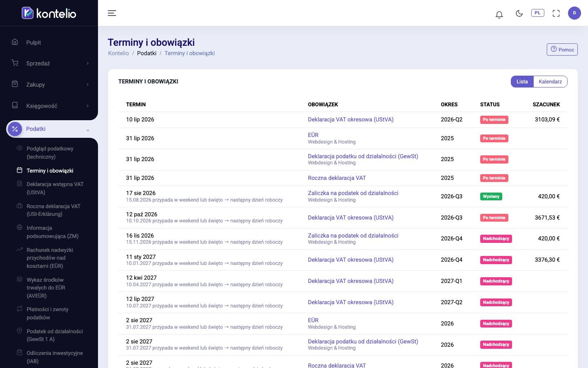Open EÜR obligation for 2025
The height and width of the screenshot is (368, 588).
tap(313, 135)
